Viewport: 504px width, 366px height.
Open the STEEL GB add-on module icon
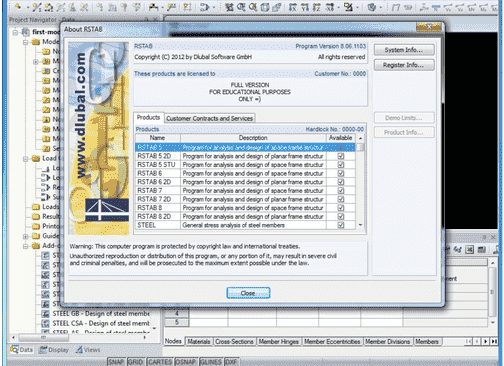(45, 314)
